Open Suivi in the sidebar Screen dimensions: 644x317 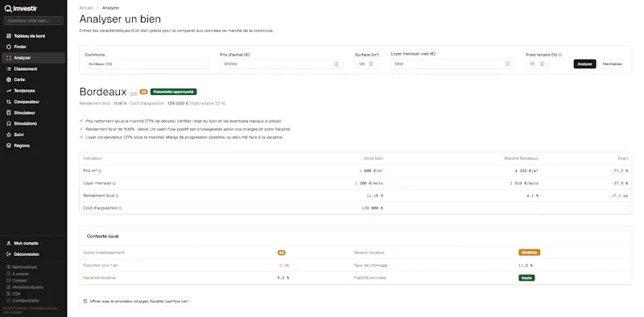point(33,134)
